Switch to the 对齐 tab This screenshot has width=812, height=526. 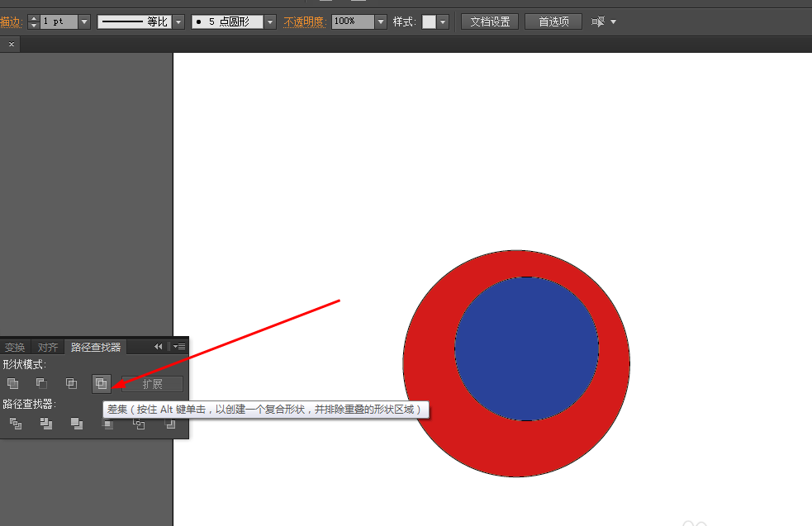(x=48, y=347)
